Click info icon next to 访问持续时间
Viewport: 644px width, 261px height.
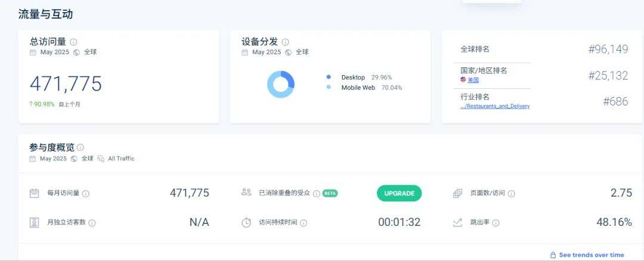(303, 223)
